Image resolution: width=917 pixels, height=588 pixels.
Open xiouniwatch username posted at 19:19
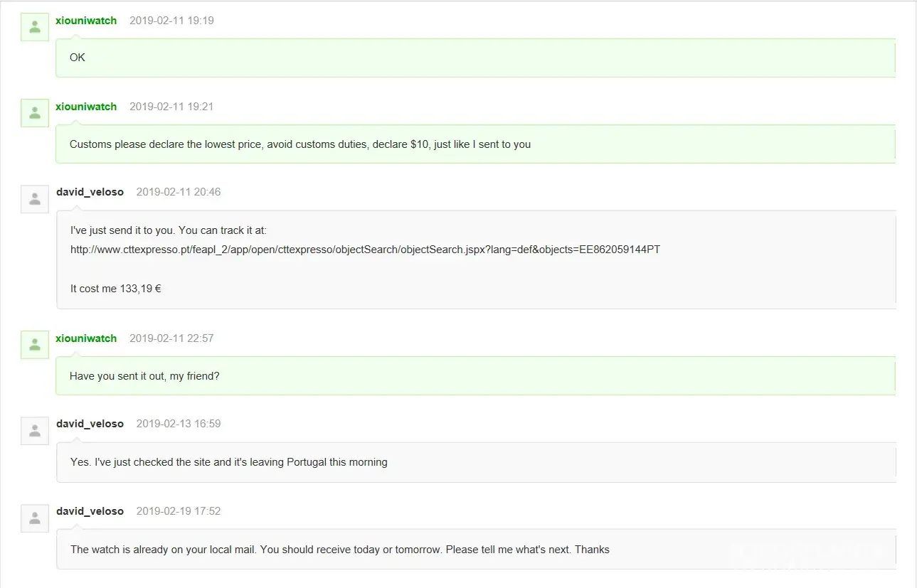point(86,21)
